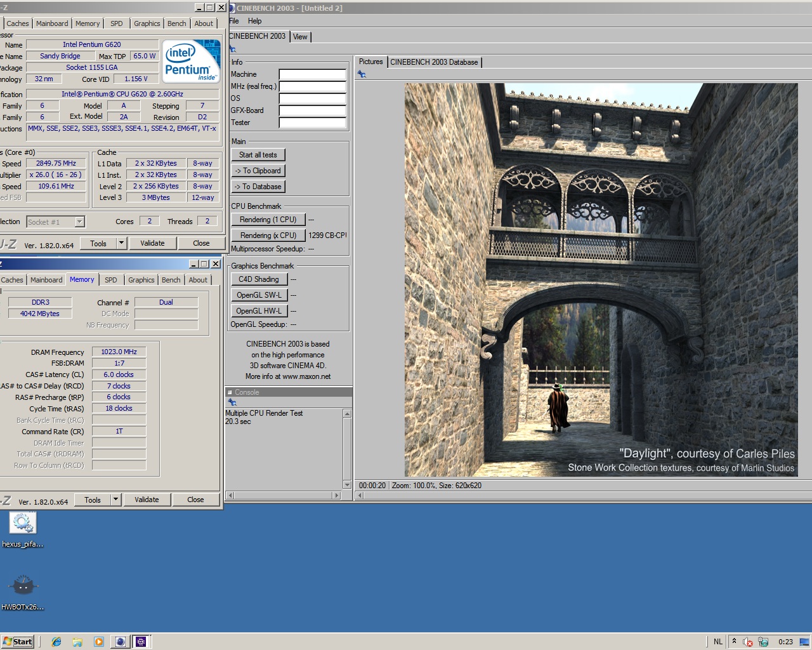Viewport: 812px width, 650px height.
Task: Click the network tray icon
Action: [763, 642]
